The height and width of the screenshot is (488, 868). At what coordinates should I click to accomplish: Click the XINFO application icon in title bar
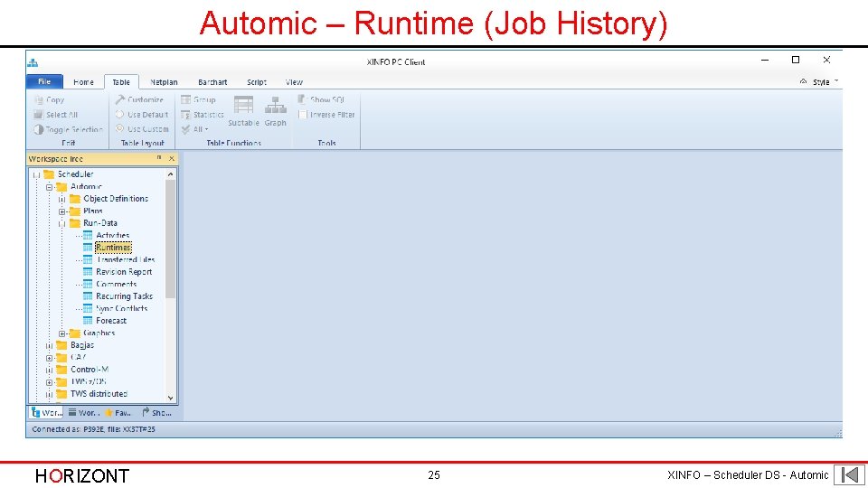33,62
